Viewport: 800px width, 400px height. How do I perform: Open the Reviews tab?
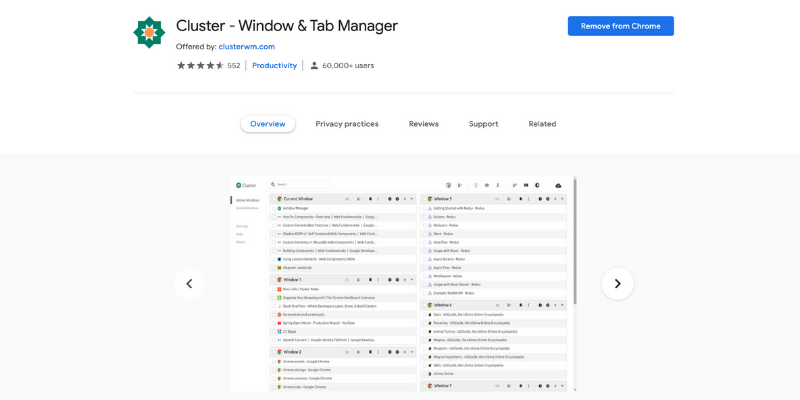click(423, 124)
